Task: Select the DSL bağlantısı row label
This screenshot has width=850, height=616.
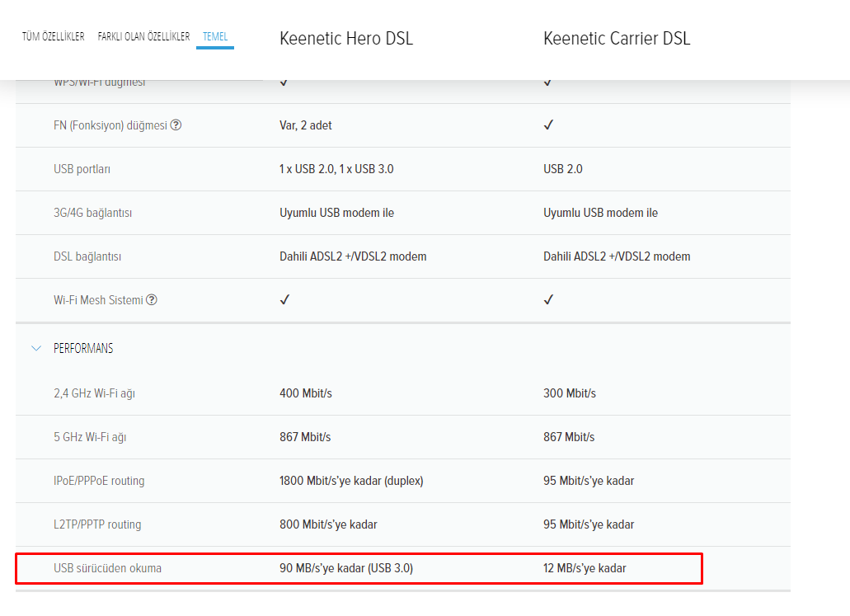Action: (87, 256)
